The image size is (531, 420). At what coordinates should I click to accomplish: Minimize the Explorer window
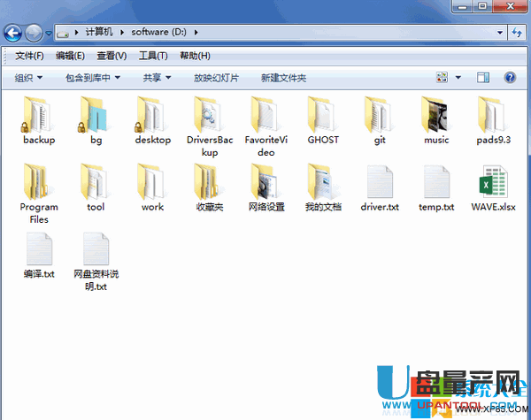[x=462, y=6]
